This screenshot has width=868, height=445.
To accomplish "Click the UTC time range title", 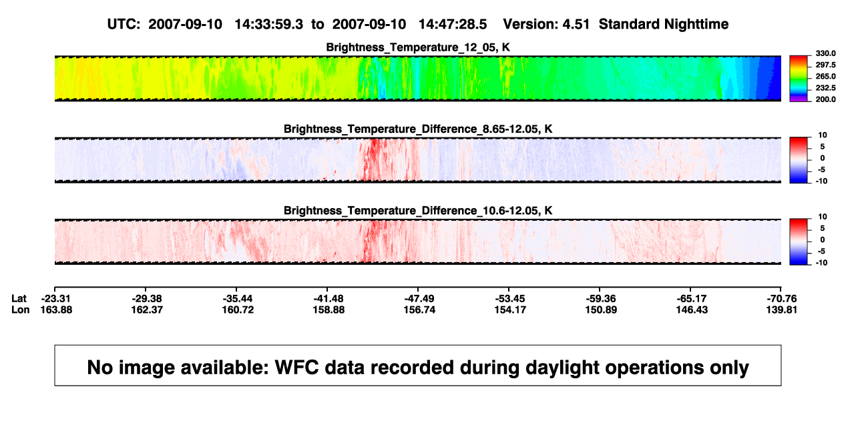I will point(418,24).
